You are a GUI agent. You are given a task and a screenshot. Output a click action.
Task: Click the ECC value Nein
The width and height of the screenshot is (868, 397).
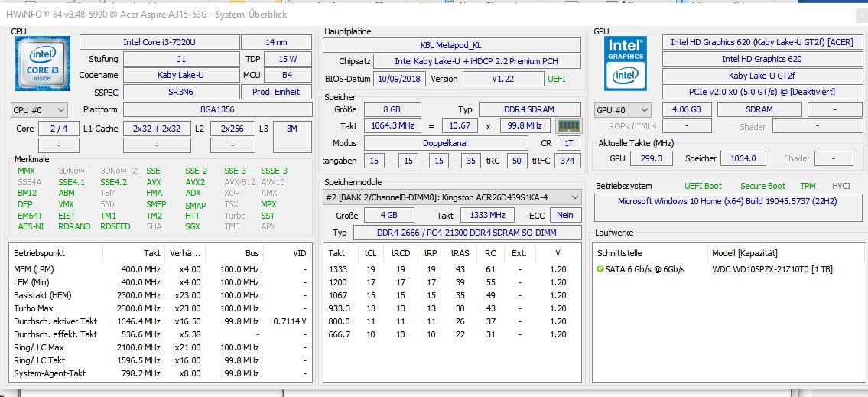tap(566, 215)
